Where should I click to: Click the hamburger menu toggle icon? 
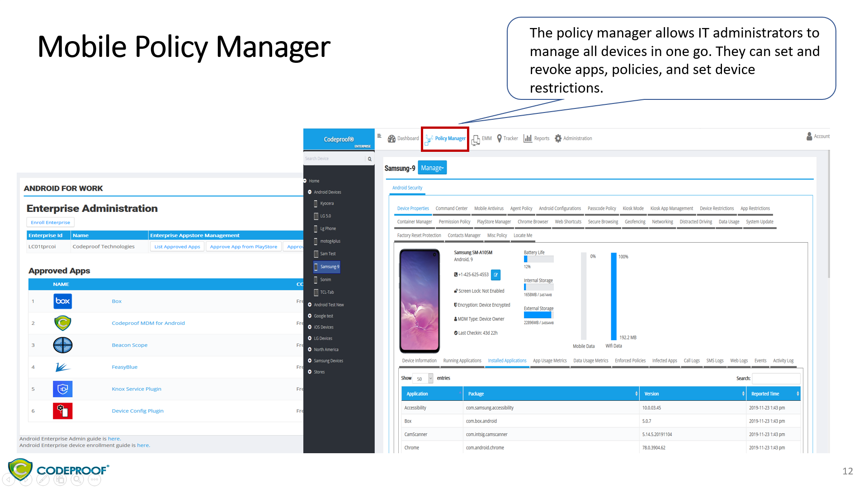point(379,136)
